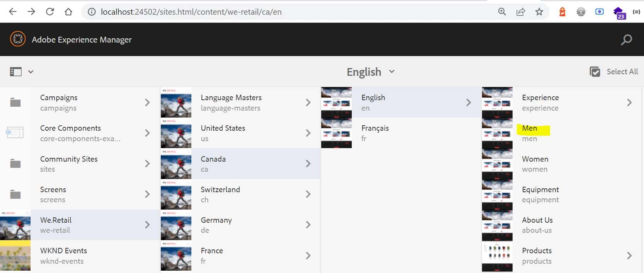Expand the Germany row chevron
This screenshot has height=273, width=644.
pyautogui.click(x=308, y=225)
